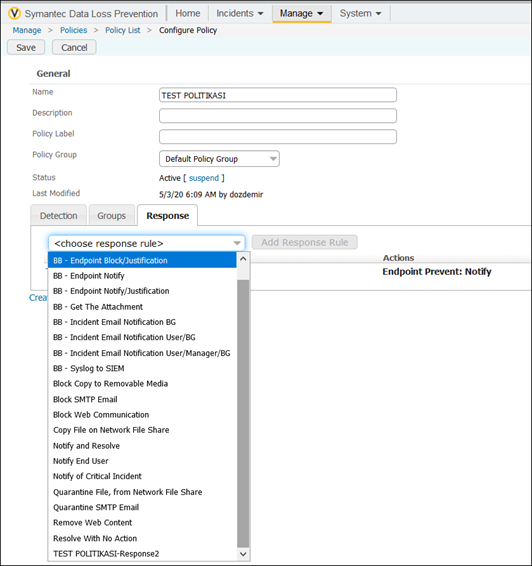Save the policy configuration
This screenshot has width=532, height=566.
(x=26, y=47)
